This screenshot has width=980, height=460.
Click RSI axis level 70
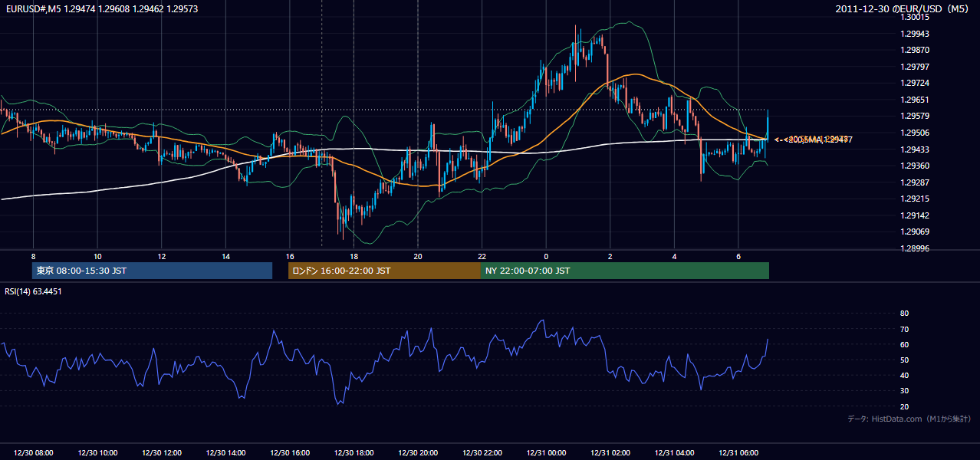pyautogui.click(x=904, y=329)
